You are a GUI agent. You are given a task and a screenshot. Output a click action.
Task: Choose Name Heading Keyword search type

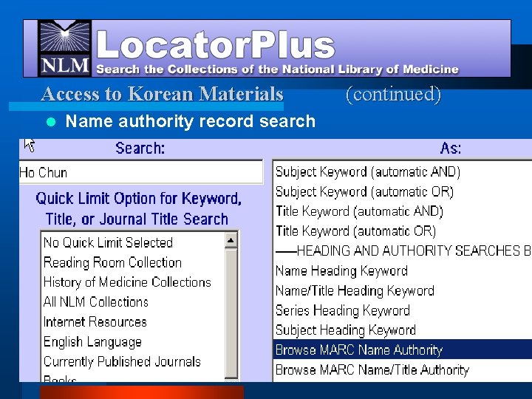click(403, 270)
